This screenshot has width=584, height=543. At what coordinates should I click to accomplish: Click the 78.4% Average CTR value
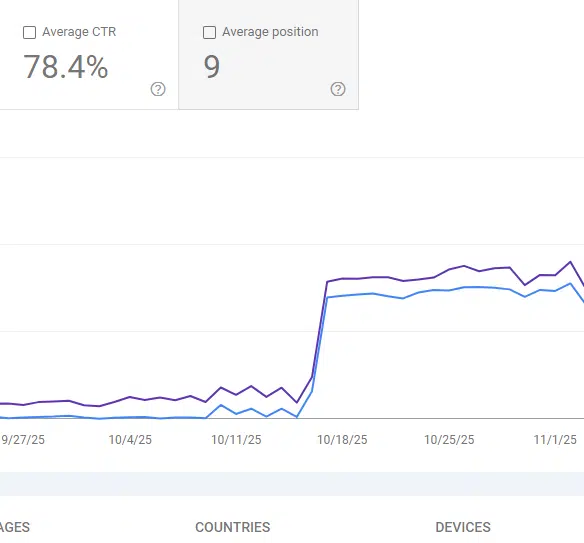pyautogui.click(x=66, y=67)
